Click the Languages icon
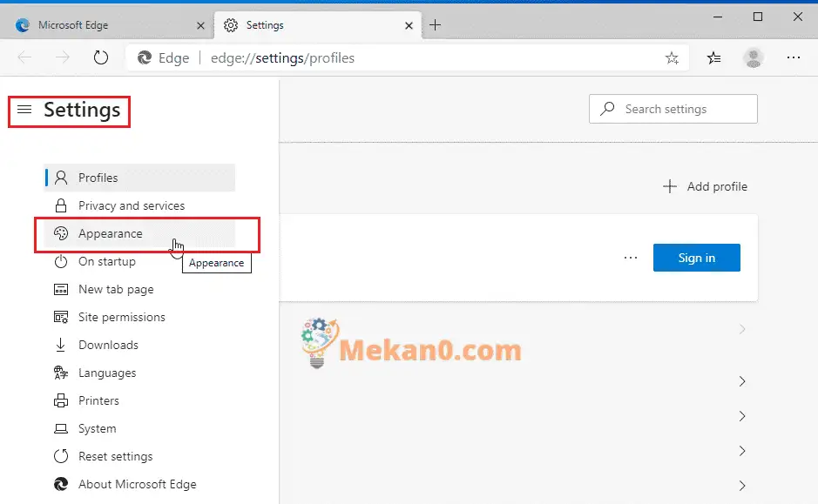The width and height of the screenshot is (818, 504). point(61,373)
